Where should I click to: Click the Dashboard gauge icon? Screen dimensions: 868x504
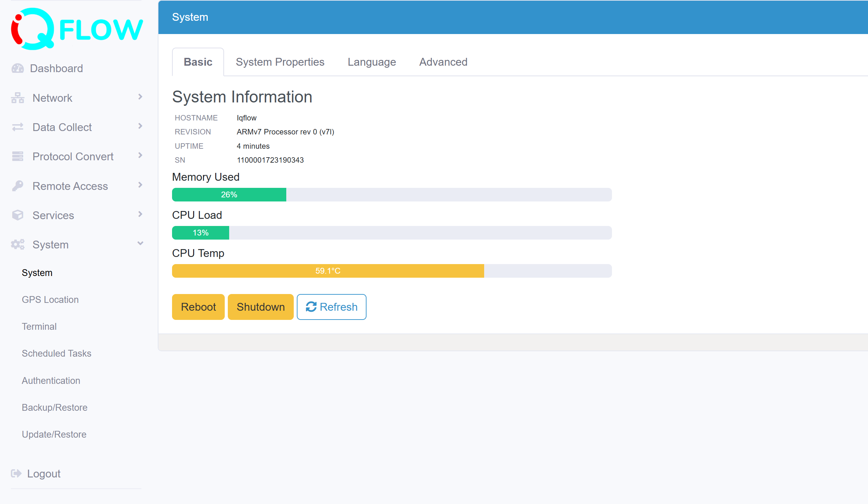point(17,68)
